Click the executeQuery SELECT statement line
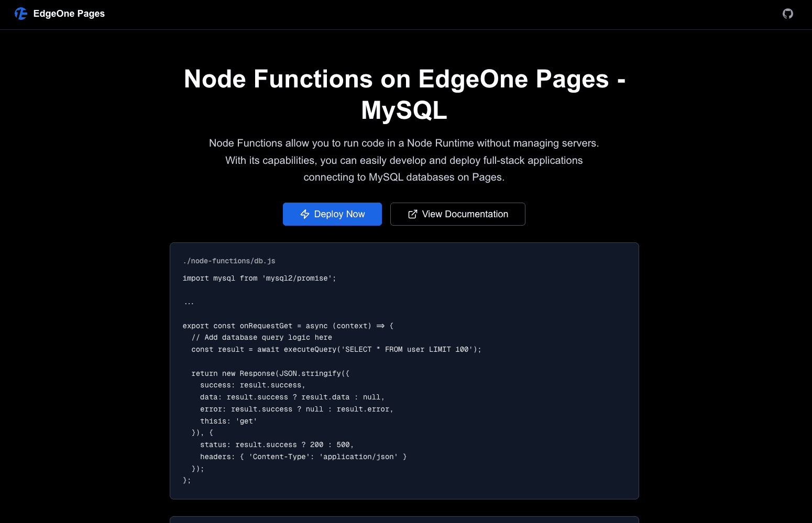 click(x=336, y=349)
